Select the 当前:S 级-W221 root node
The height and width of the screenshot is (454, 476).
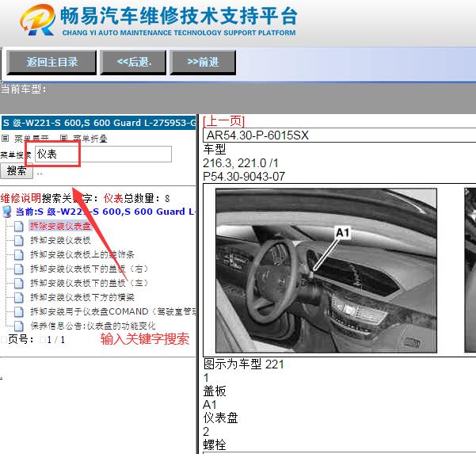[105, 212]
